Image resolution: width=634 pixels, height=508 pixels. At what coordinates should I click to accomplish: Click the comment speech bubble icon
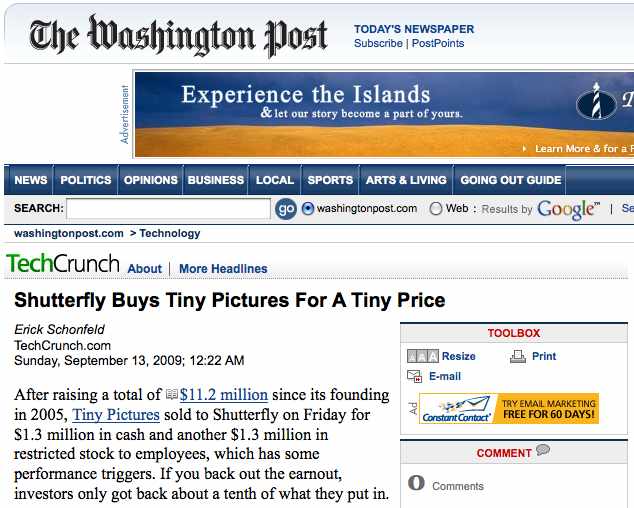point(543,450)
